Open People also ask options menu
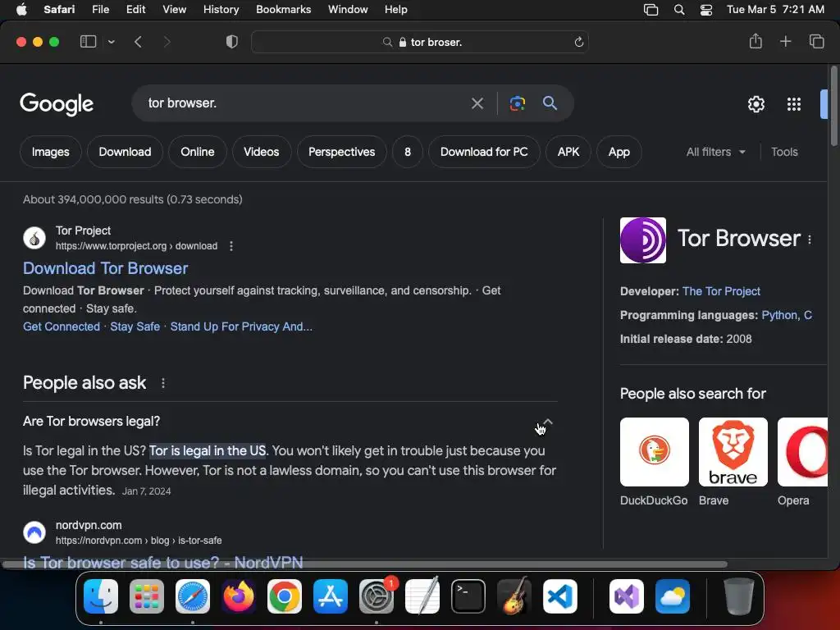 [163, 383]
